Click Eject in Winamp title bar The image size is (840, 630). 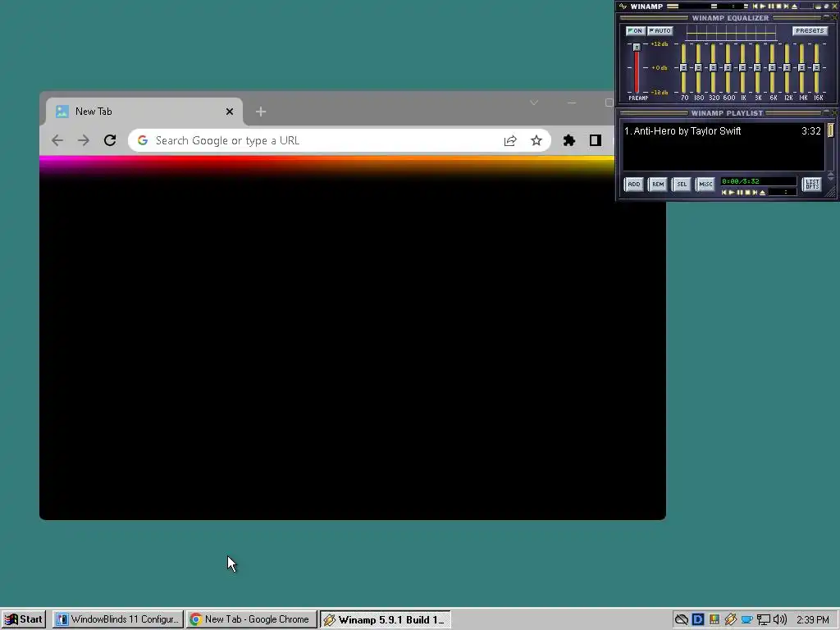coord(794,7)
